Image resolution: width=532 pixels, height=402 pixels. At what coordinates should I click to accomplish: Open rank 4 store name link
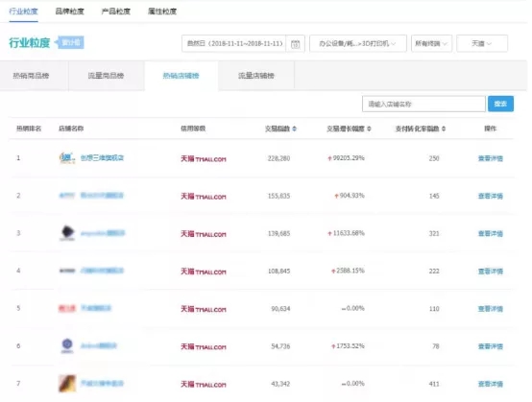click(x=102, y=271)
